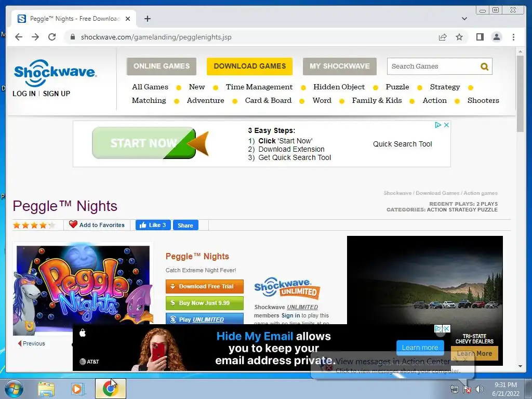
Task: Click the browser forward arrow
Action: (x=35, y=37)
